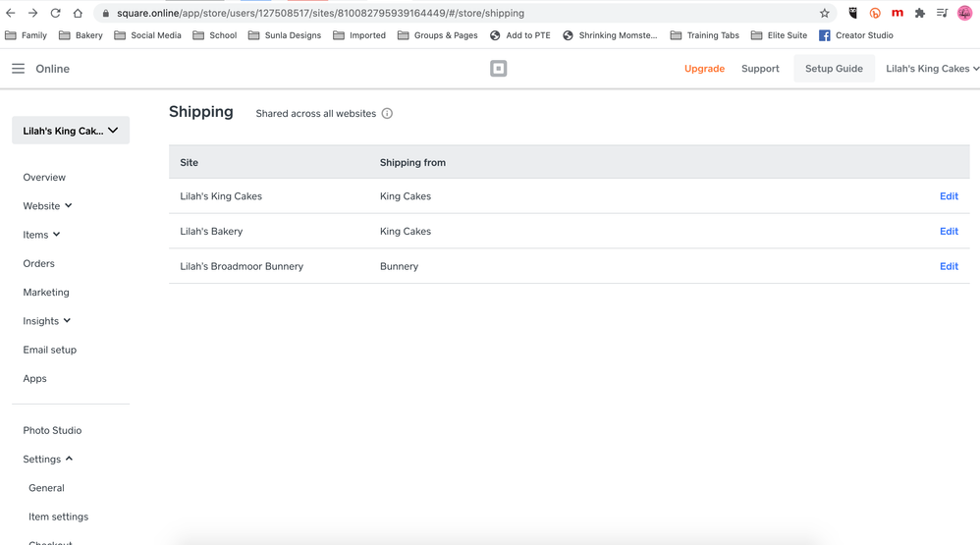Click the info icon beside Shared across all websites
The height and width of the screenshot is (545, 980).
coord(387,114)
